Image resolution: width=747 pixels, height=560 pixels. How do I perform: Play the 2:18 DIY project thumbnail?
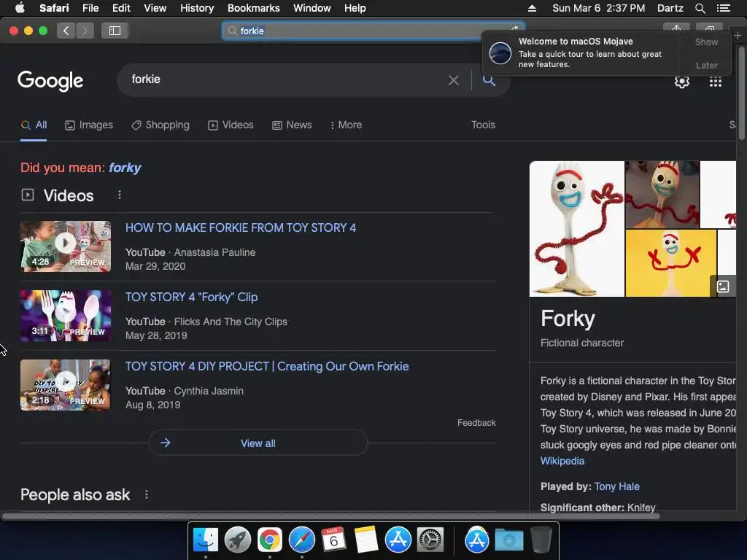(65, 385)
